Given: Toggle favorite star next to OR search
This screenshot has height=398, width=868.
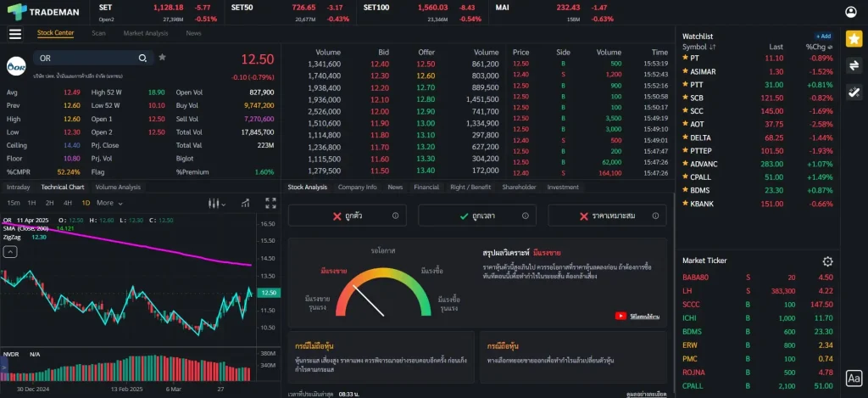Looking at the screenshot, I should click(162, 57).
